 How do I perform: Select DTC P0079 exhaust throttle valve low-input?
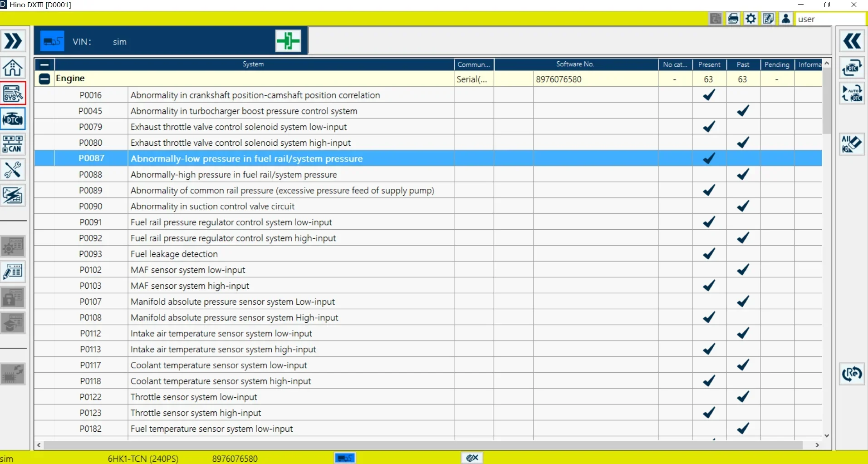point(428,127)
